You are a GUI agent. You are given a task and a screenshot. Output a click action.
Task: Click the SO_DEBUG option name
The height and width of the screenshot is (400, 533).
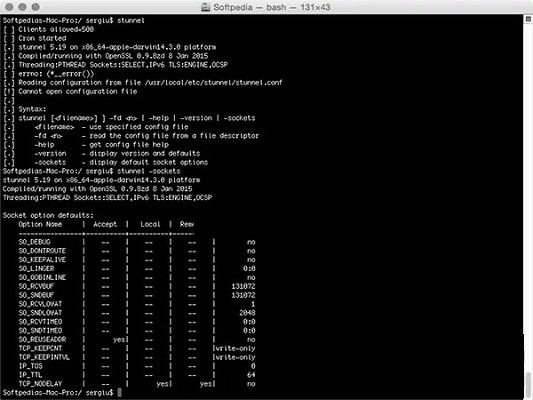coord(34,242)
